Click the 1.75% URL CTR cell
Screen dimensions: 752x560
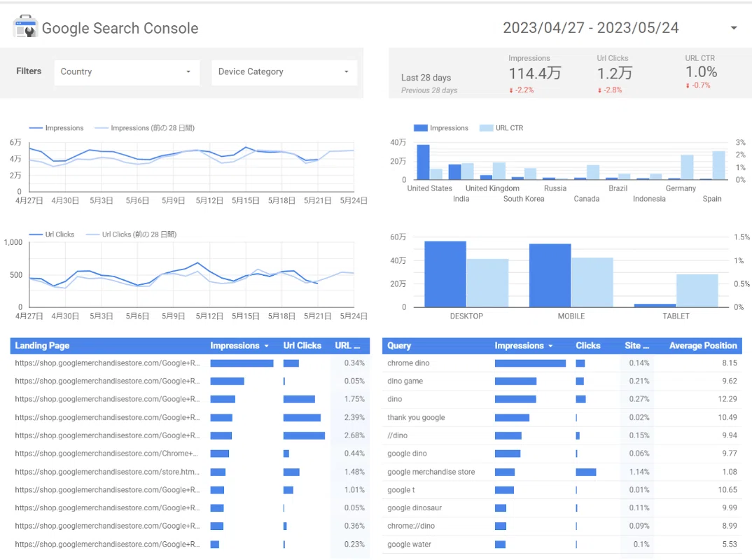click(x=354, y=400)
